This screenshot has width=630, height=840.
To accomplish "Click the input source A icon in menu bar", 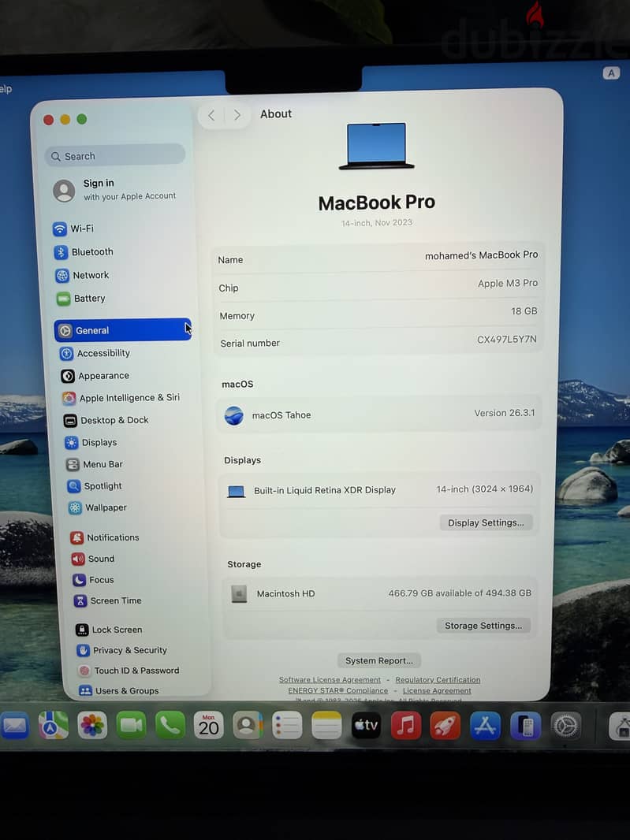I will [611, 73].
